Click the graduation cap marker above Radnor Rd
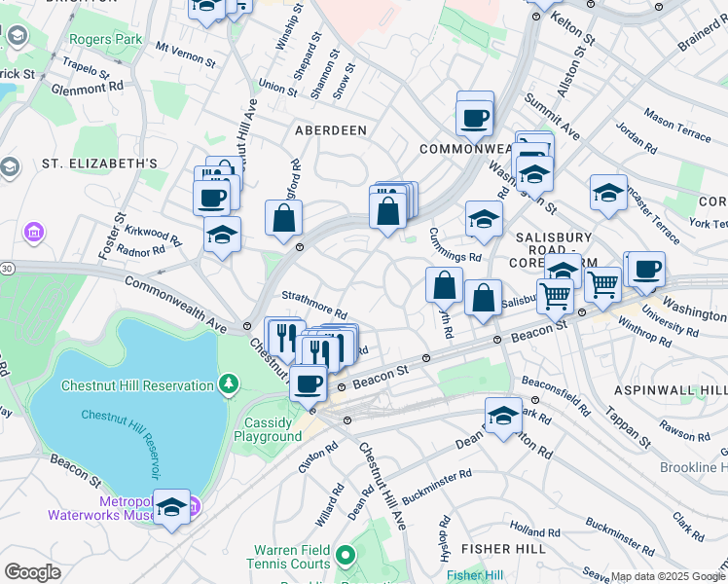Image resolution: width=728 pixels, height=584 pixels. (x=222, y=235)
